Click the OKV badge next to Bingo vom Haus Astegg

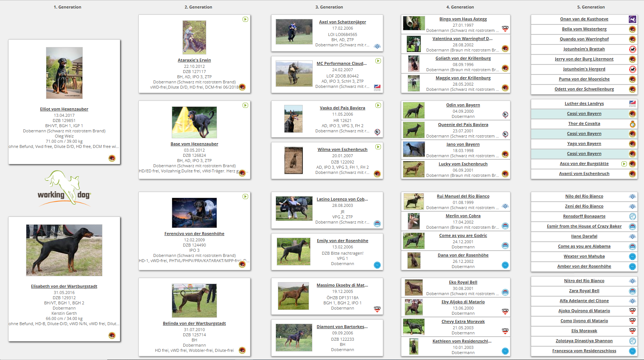tap(505, 28)
